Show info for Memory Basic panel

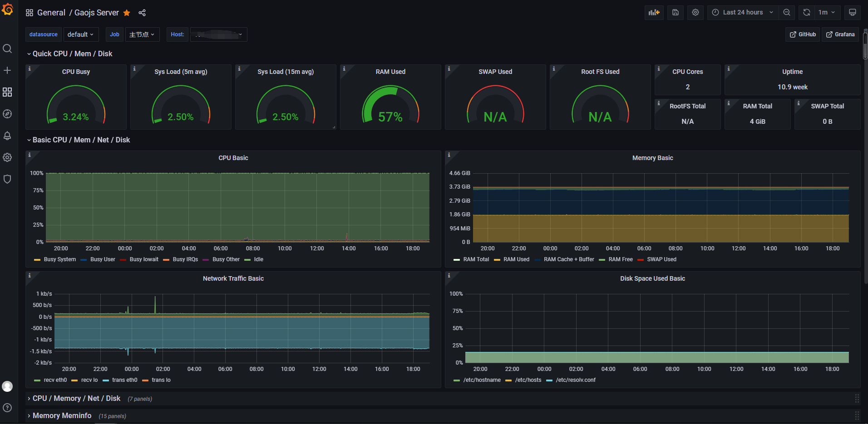point(449,155)
